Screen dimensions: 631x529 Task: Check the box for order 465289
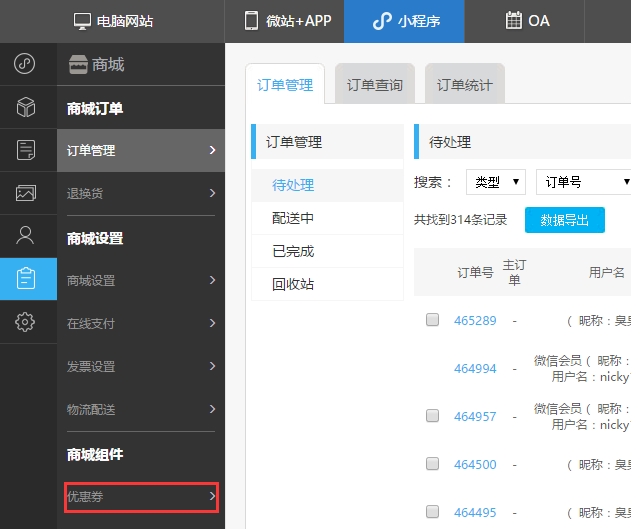pos(432,320)
